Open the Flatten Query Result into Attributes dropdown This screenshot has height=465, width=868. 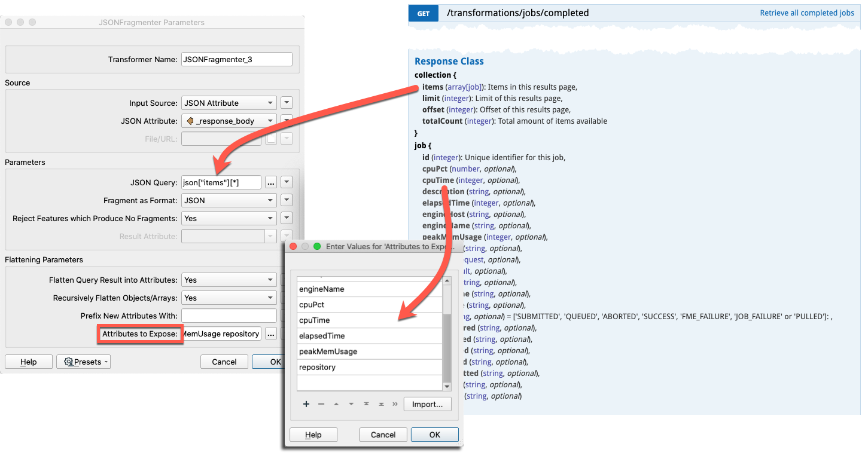230,280
